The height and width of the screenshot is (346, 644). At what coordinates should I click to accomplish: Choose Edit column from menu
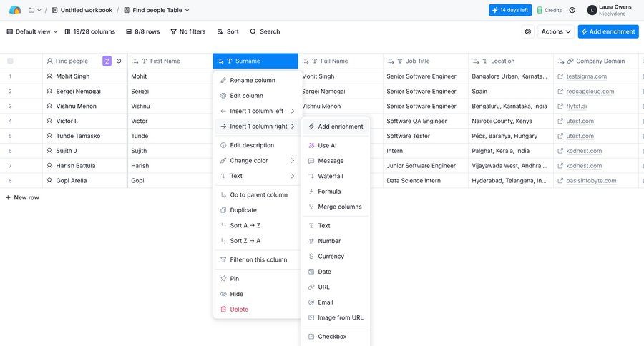tap(258, 96)
